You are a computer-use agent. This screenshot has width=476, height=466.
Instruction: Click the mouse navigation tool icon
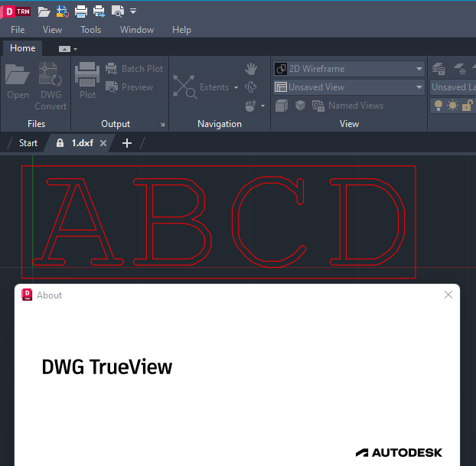[x=250, y=106]
